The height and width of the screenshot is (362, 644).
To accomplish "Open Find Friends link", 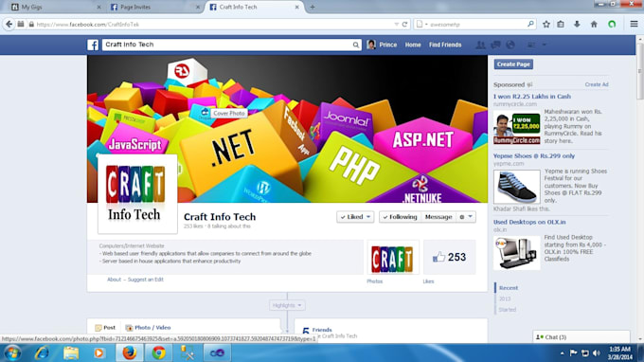I will [x=445, y=45].
